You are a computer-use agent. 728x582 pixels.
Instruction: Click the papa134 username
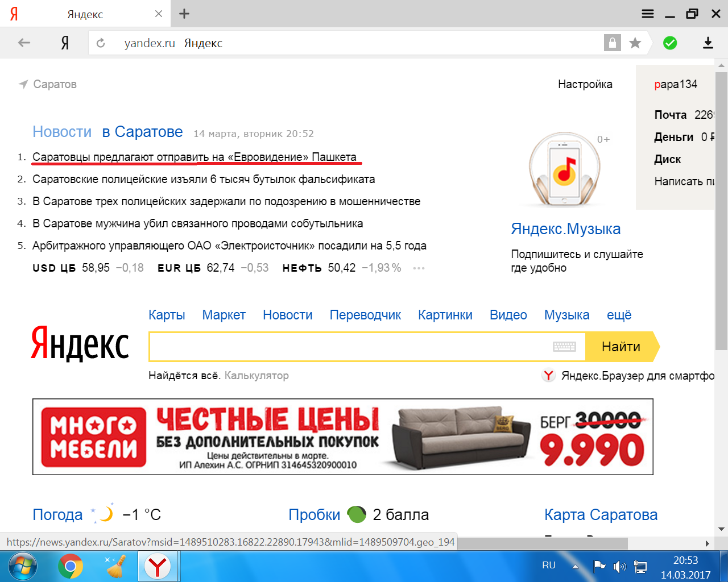coord(676,84)
